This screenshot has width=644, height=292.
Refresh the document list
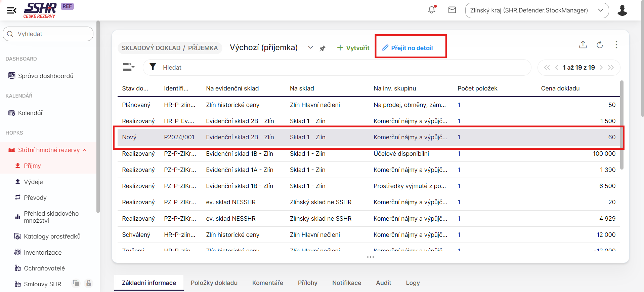click(600, 45)
